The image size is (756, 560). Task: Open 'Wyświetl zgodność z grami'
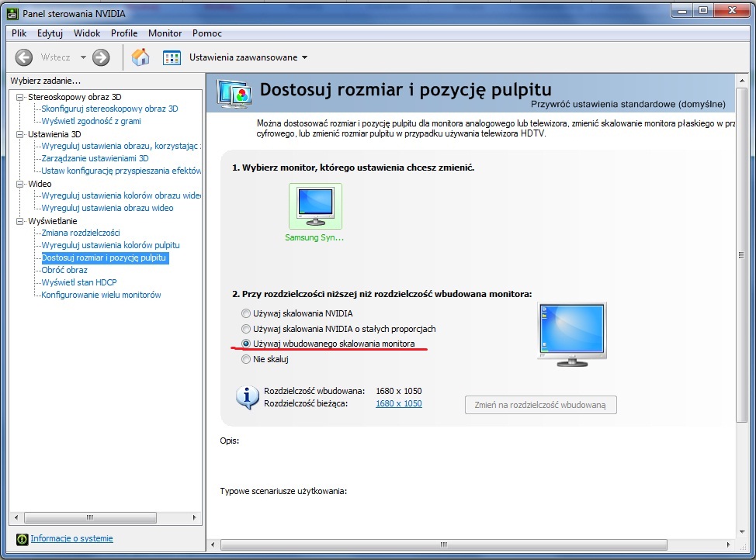pyautogui.click(x=91, y=122)
